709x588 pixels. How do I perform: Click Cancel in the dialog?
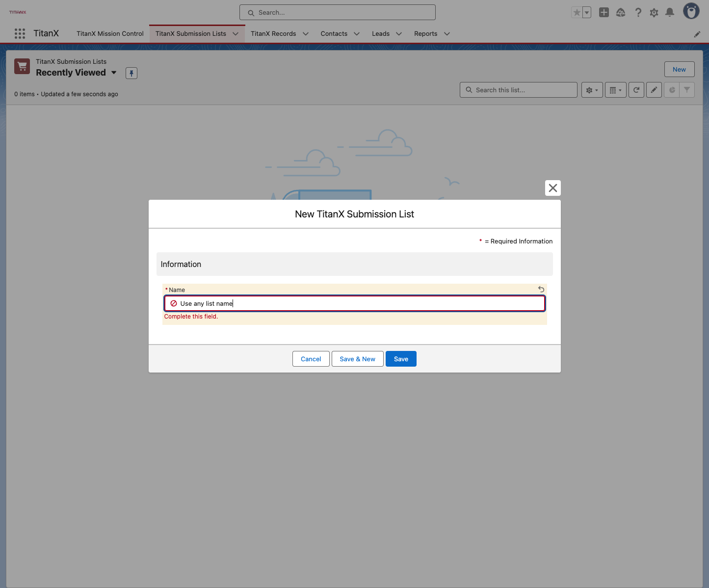click(x=311, y=359)
